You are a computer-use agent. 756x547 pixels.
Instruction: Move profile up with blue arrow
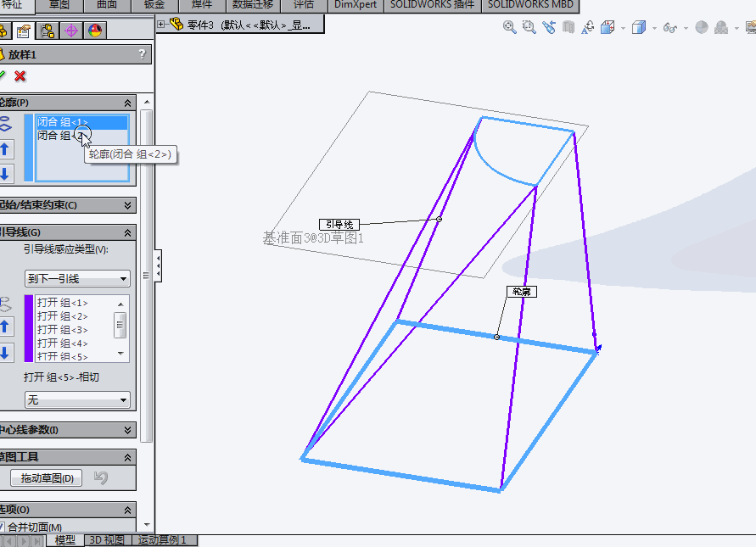click(x=5, y=149)
